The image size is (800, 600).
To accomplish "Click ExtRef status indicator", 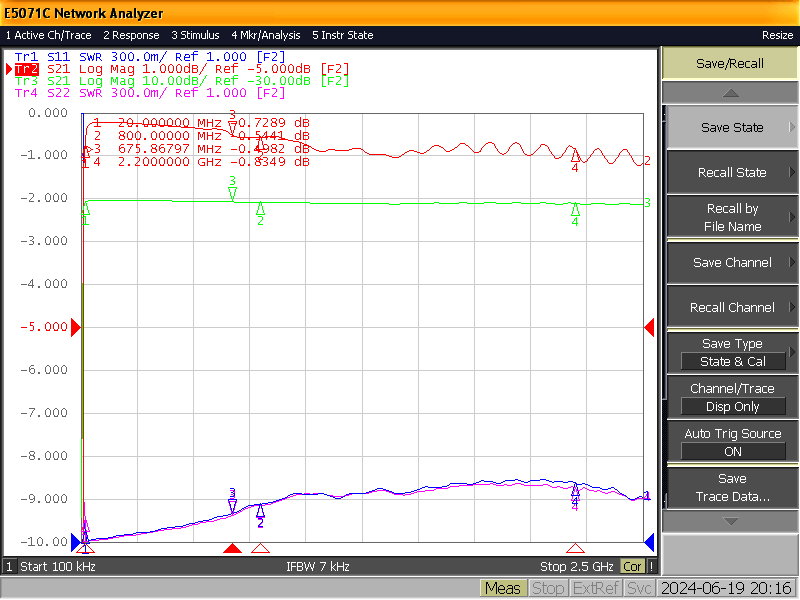I will 595,588.
